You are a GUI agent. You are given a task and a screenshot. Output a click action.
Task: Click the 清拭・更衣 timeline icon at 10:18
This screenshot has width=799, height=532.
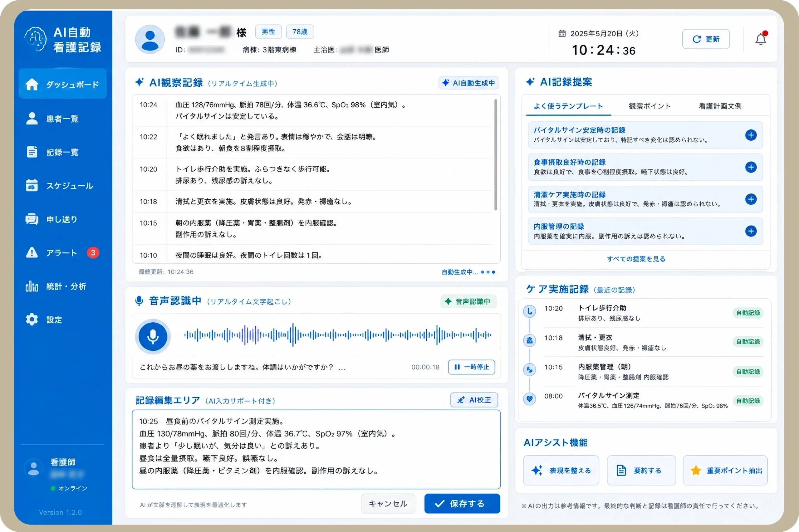click(x=529, y=340)
